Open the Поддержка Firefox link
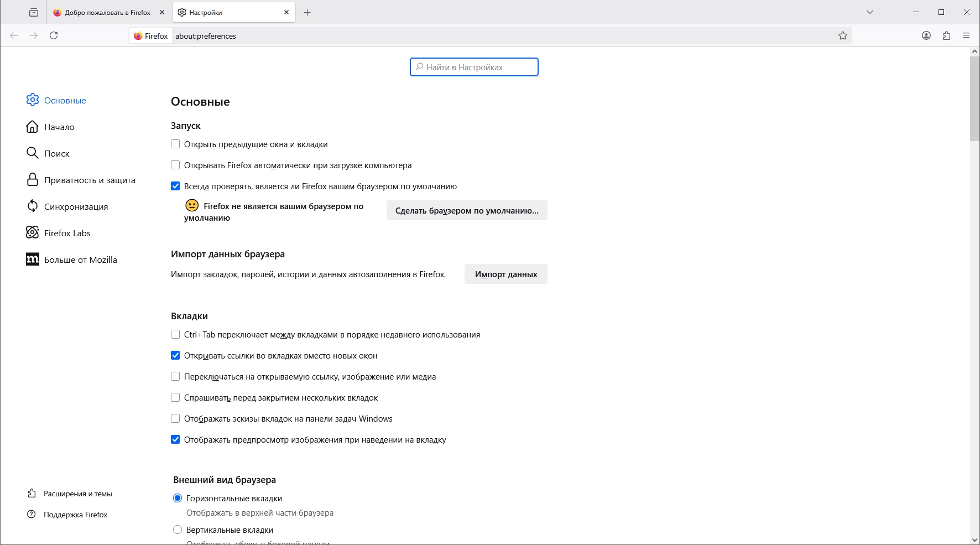This screenshot has width=980, height=545. (76, 515)
